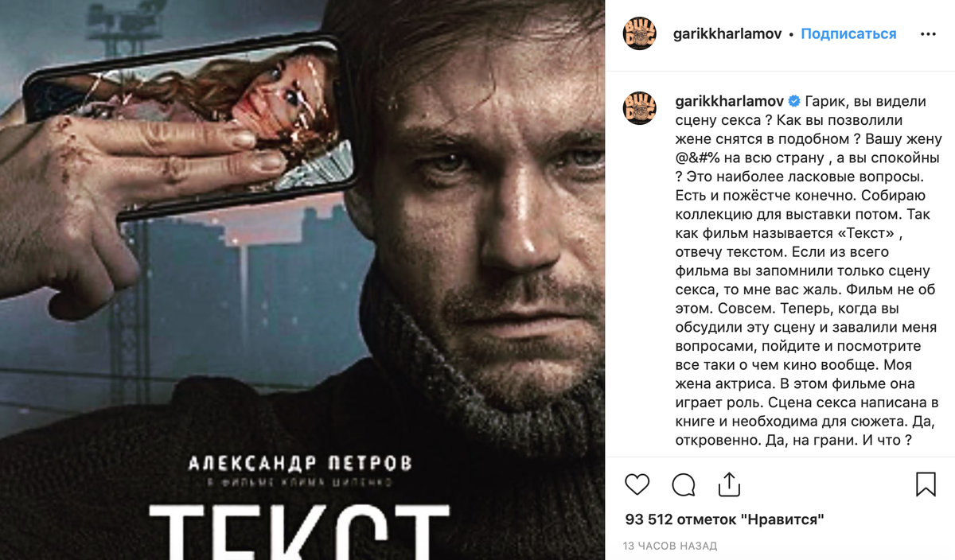955x560 pixels.
Task: Click the Александр Петров name on poster
Action: point(300,462)
